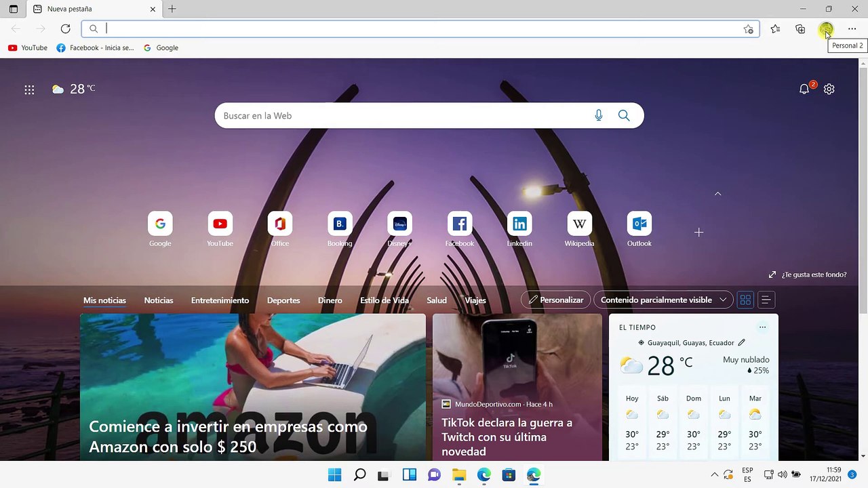This screenshot has width=868, height=488.
Task: Open the 28 °C weather summary
Action: pyautogui.click(x=74, y=89)
